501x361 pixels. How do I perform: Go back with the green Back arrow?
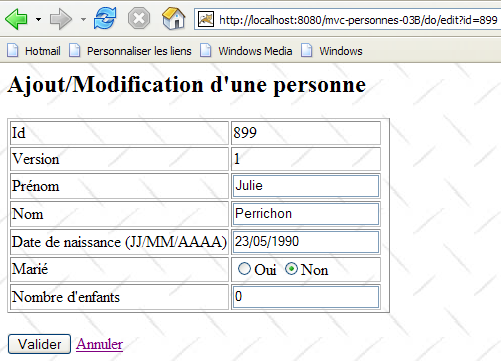tap(16, 19)
